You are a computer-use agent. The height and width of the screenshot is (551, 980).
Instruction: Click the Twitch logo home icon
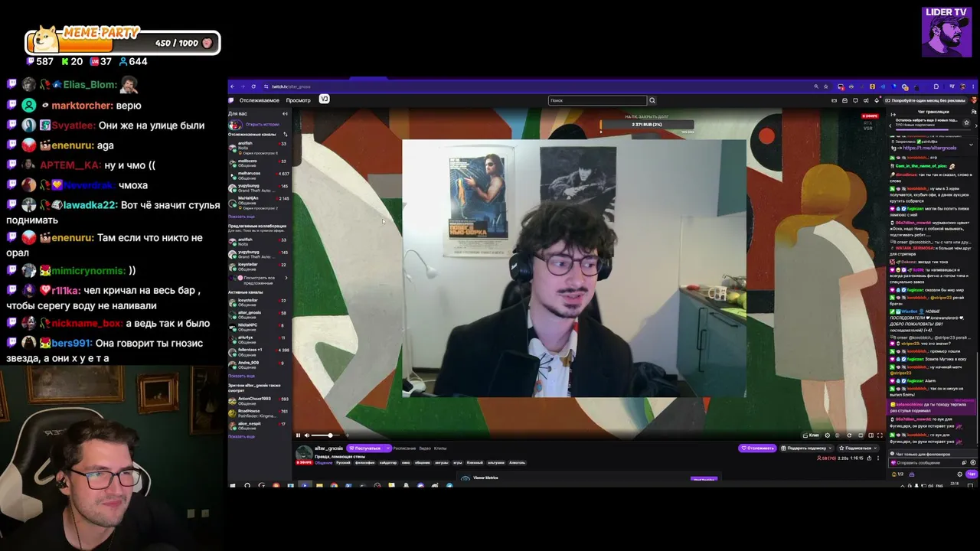(231, 100)
